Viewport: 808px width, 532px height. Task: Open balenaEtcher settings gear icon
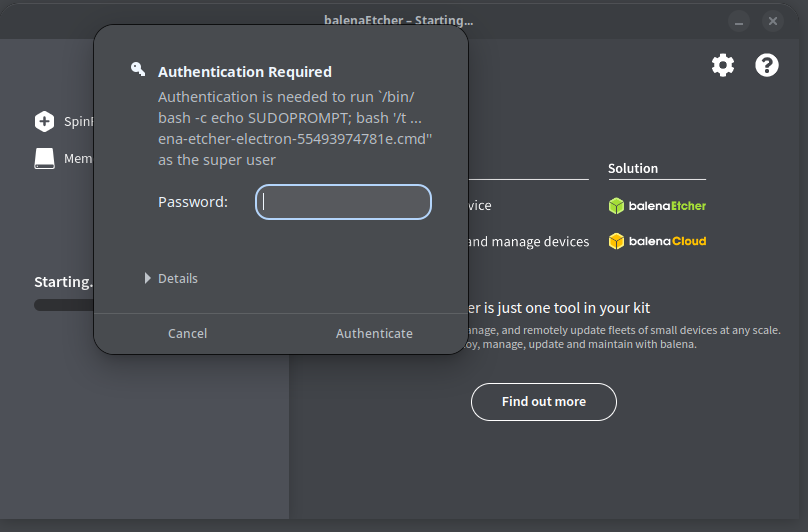tap(722, 65)
